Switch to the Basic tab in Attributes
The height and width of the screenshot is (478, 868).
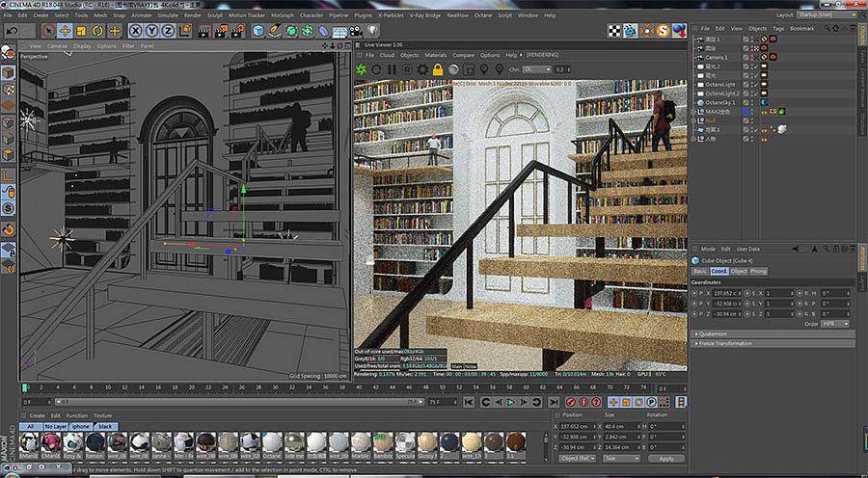pos(700,271)
